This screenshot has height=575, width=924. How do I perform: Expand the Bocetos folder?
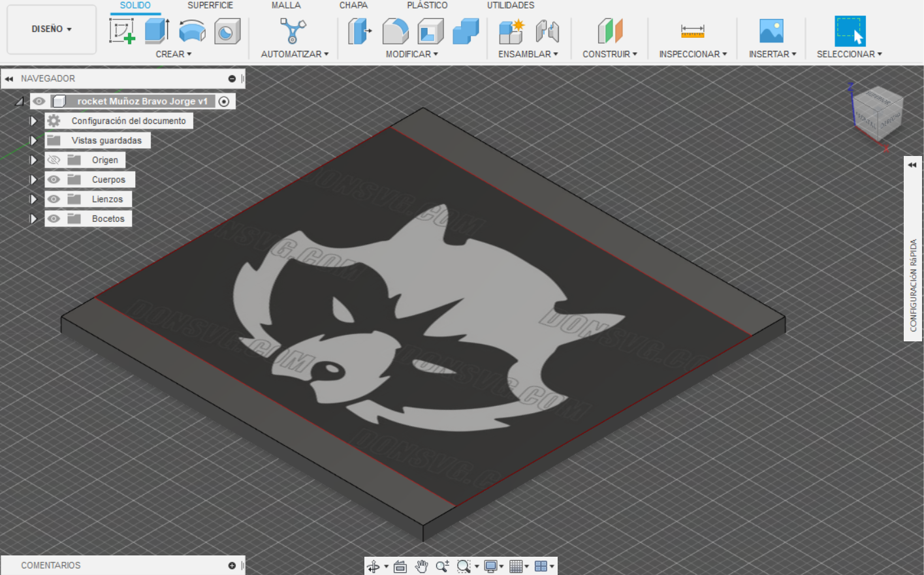(x=33, y=219)
